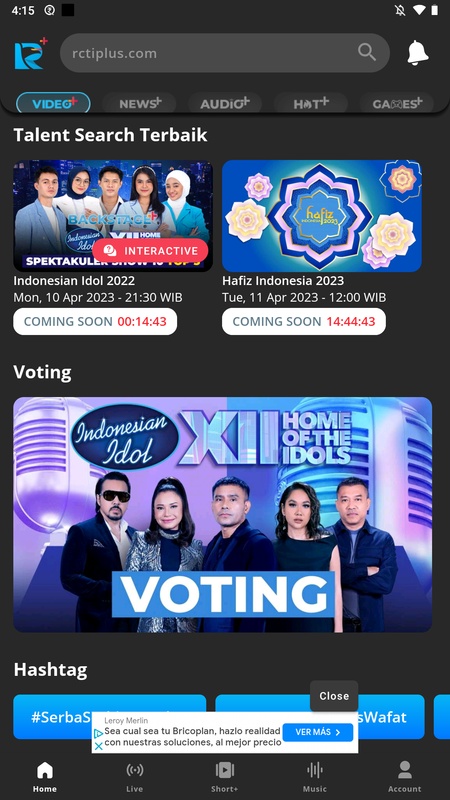Open the Indonesian Idol Voting banner
The image size is (450, 800).
(222, 514)
